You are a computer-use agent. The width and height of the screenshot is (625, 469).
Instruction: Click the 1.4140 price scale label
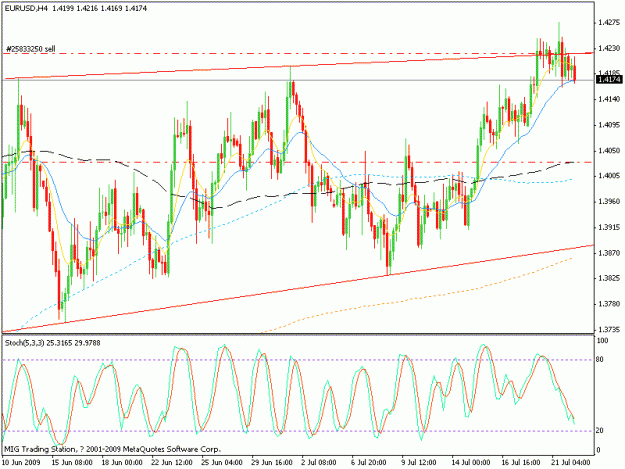coord(609,99)
